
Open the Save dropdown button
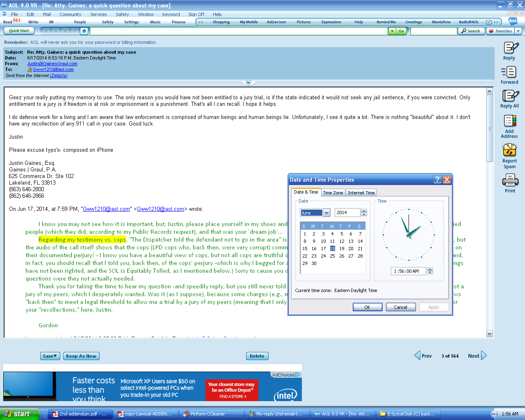pyautogui.click(x=50, y=356)
